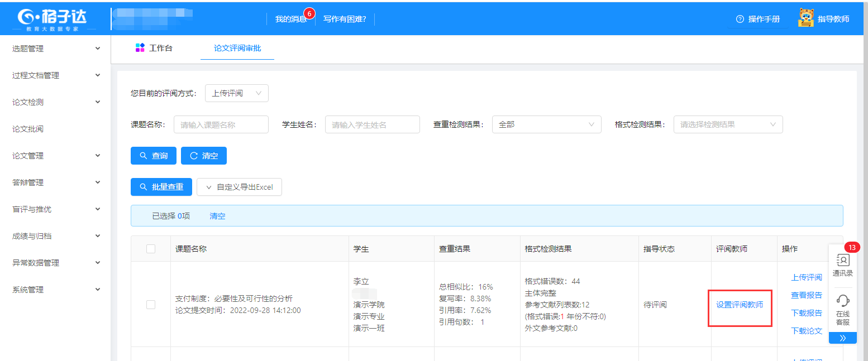Switch to the 论文评阅审批 tab
The image size is (868, 361).
[x=237, y=48]
